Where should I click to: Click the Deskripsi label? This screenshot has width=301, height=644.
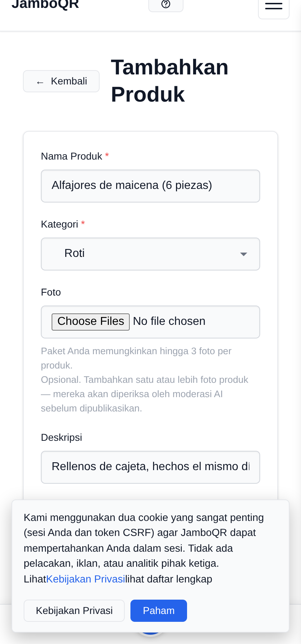(x=62, y=438)
